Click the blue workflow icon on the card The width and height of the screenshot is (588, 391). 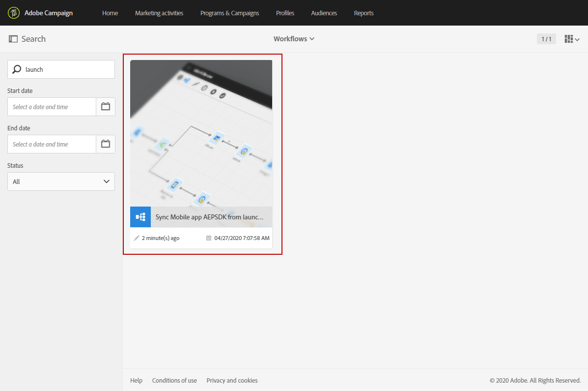140,216
